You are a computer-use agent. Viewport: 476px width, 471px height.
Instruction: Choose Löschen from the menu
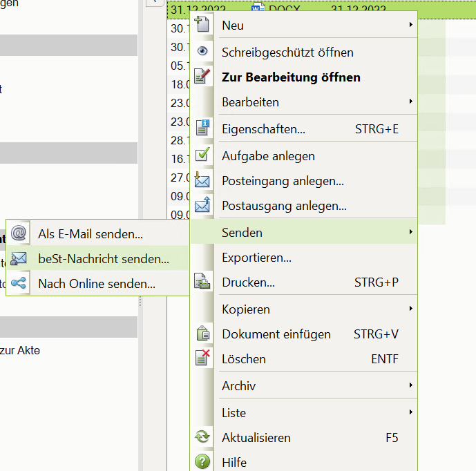[x=304, y=359]
